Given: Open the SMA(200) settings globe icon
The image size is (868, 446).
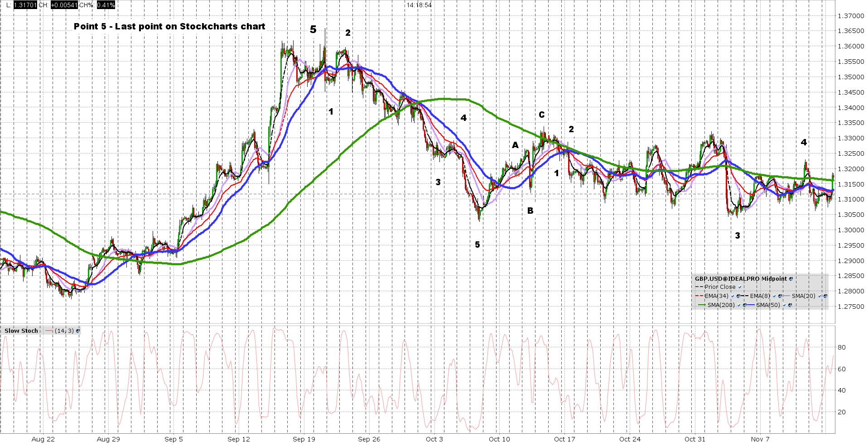Looking at the screenshot, I should coord(745,305).
